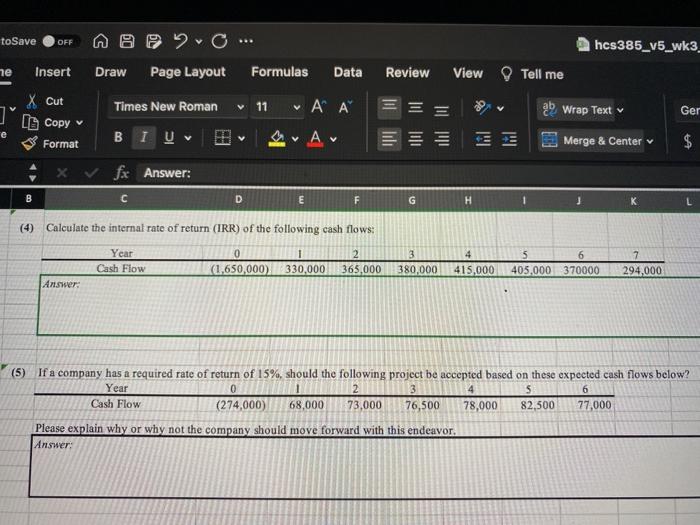Select the cell containing (1,650,000)

tap(240, 270)
